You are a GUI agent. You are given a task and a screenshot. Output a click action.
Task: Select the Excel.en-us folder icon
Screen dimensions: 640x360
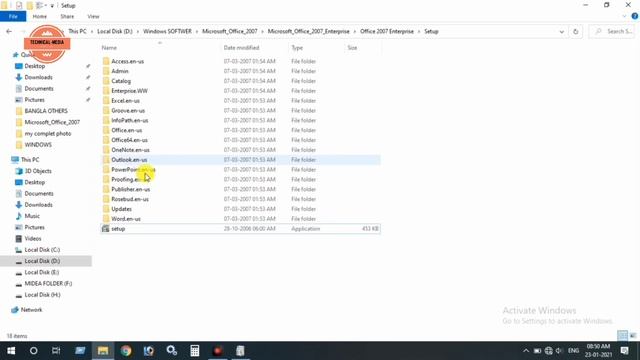point(106,100)
